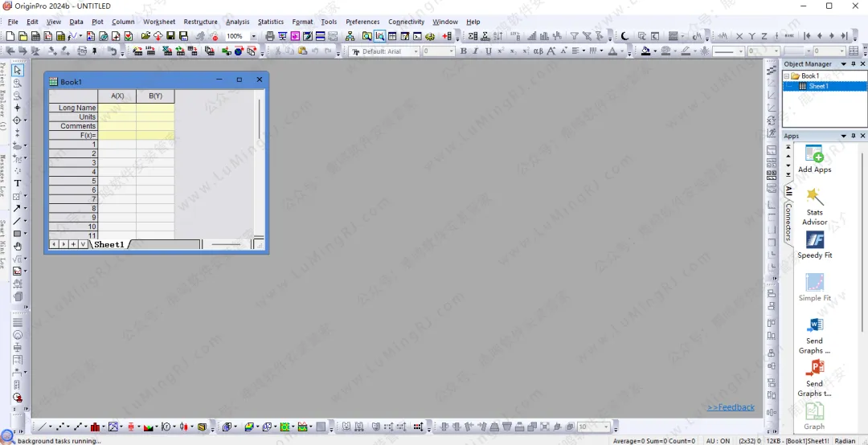This screenshot has height=445, width=868.
Task: Open the Stats Advisor app
Action: (814, 206)
